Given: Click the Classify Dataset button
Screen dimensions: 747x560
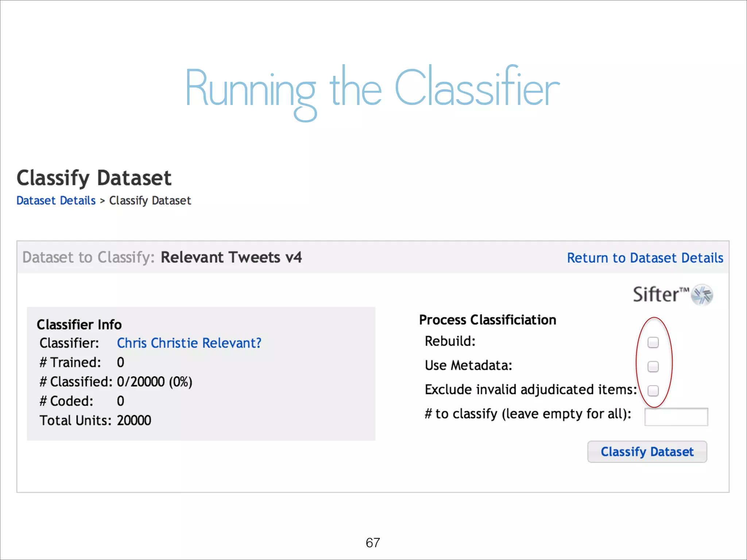Looking at the screenshot, I should 647,452.
